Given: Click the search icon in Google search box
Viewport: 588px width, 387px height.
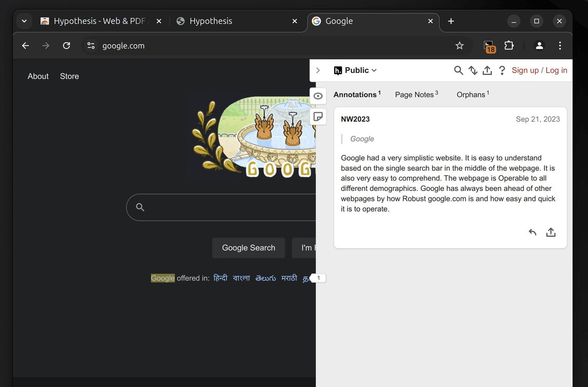Looking at the screenshot, I should [141, 208].
